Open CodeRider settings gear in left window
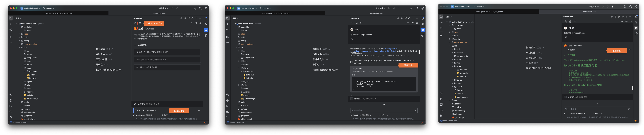Image resolution: width=644 pixels, height=135 pixels. click(181, 18)
